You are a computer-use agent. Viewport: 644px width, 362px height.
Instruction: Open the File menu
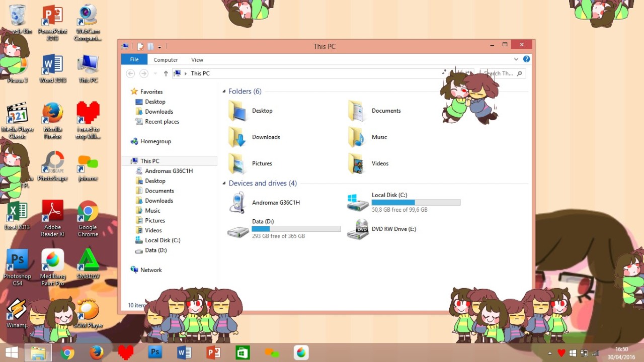tap(134, 59)
